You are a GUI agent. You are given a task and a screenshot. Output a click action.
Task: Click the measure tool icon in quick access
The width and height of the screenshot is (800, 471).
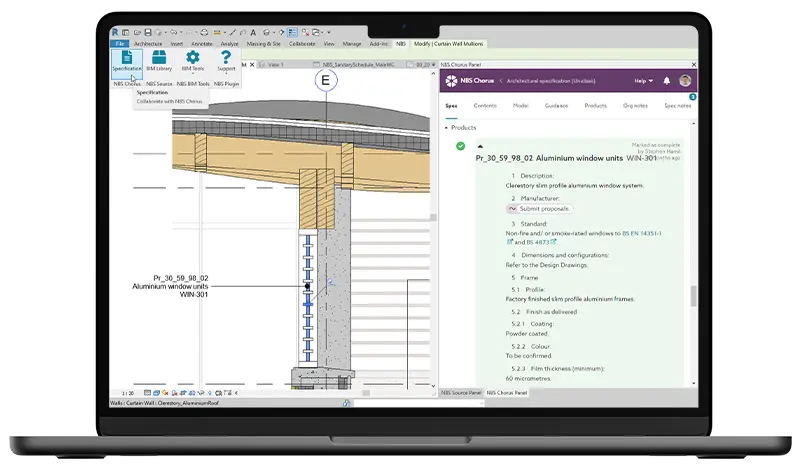(x=217, y=32)
